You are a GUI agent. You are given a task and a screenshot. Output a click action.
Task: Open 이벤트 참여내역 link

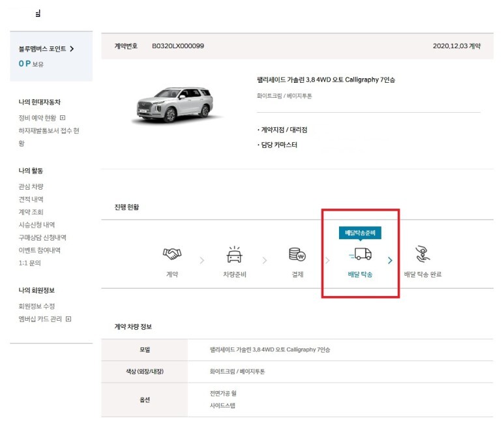tap(40, 250)
